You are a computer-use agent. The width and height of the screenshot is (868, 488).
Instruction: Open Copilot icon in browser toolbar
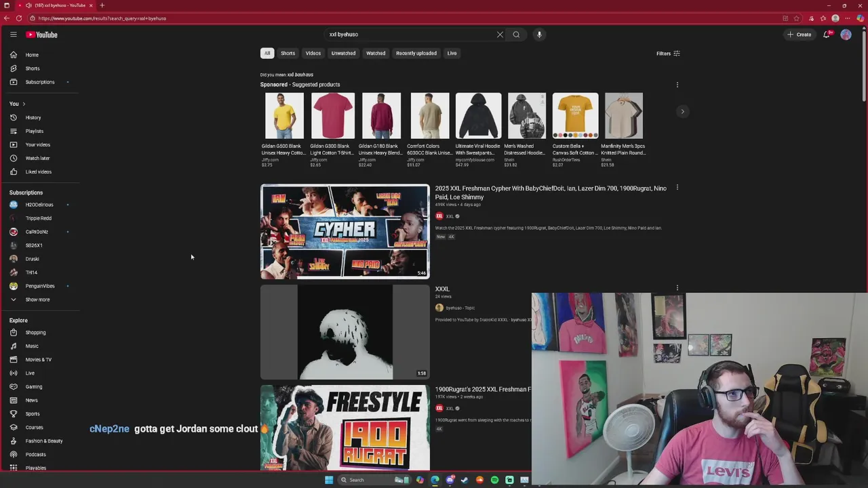[860, 18]
